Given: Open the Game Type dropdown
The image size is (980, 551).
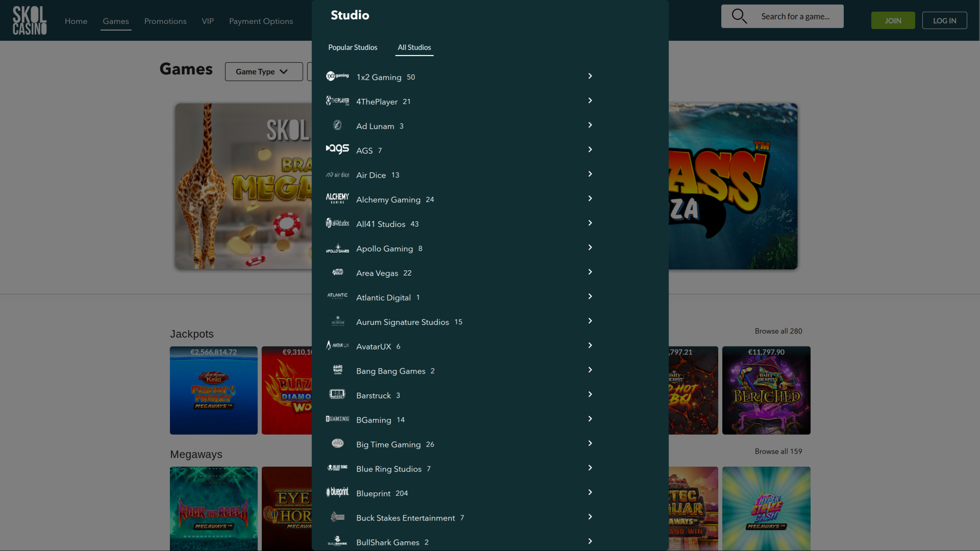Looking at the screenshot, I should 263,71.
